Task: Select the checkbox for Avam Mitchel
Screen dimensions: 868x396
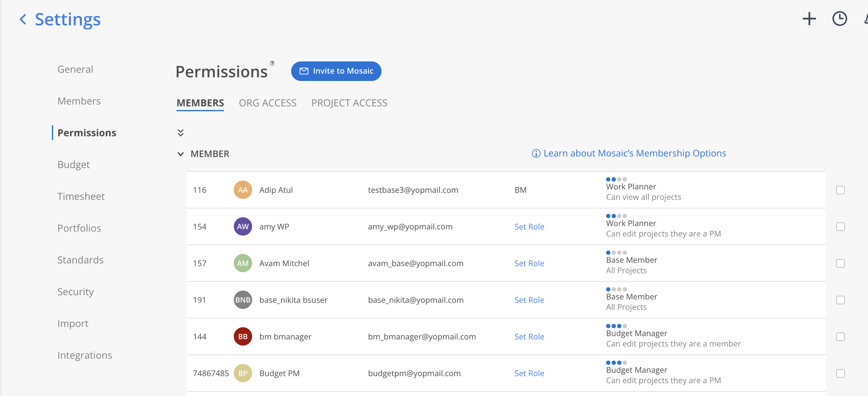Action: tap(840, 263)
